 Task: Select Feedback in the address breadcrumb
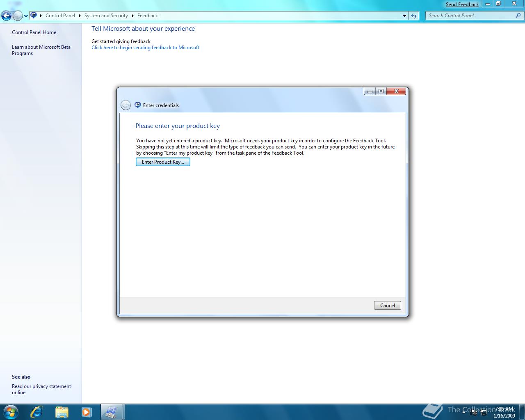(x=148, y=16)
